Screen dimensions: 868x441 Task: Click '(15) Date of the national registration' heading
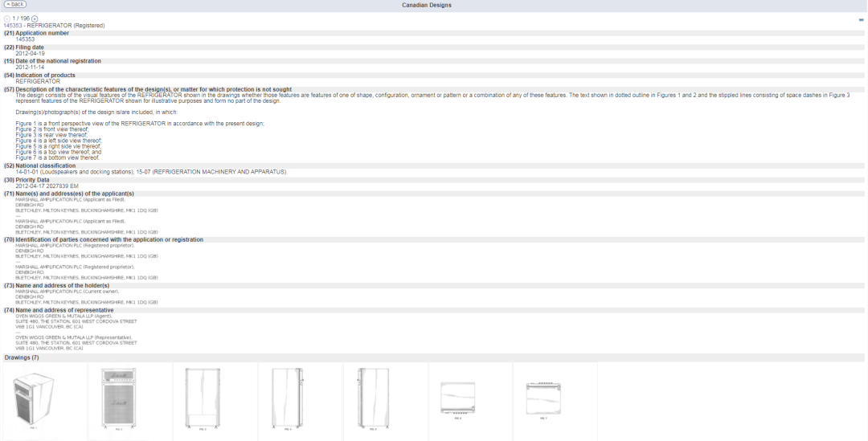52,61
